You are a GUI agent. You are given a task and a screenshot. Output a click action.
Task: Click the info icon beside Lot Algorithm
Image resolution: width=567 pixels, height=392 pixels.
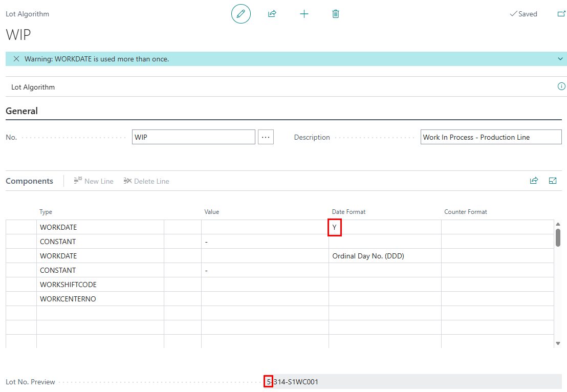pyautogui.click(x=561, y=86)
